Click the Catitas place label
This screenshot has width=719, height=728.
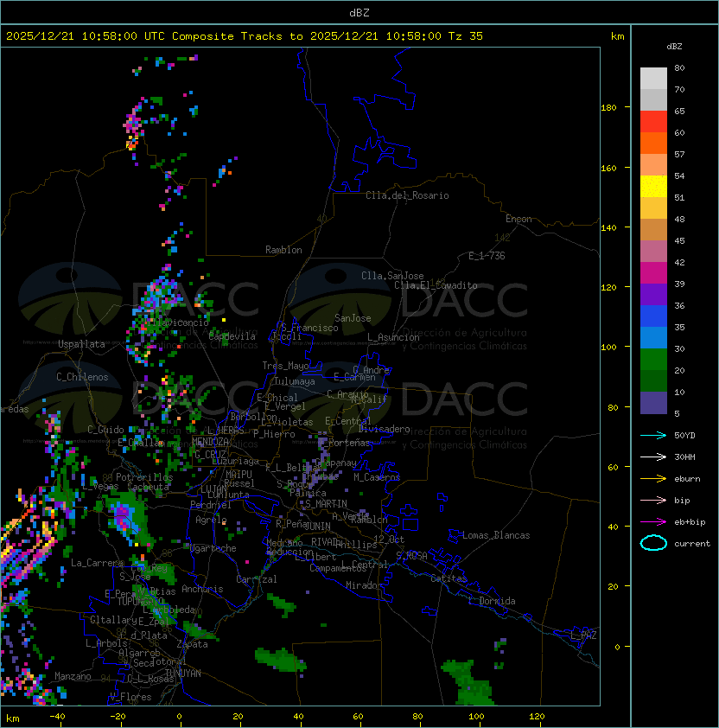point(449,578)
